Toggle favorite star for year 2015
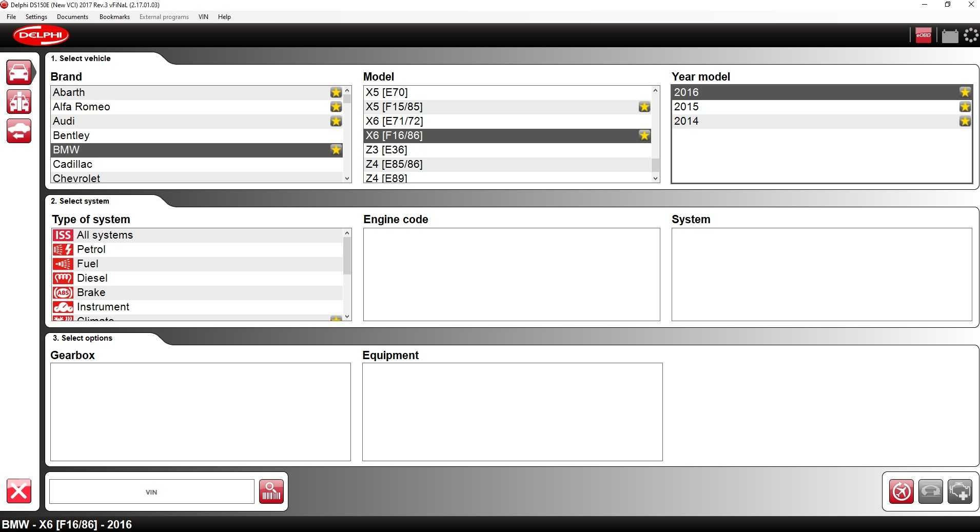 [965, 107]
